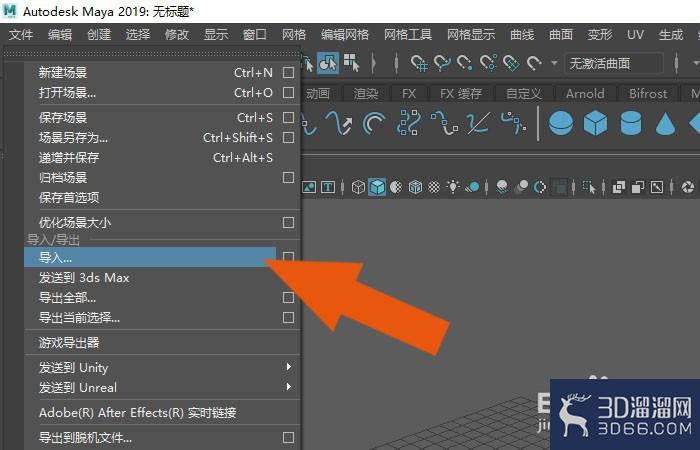Toggle viewport shadows icon

(x=472, y=187)
